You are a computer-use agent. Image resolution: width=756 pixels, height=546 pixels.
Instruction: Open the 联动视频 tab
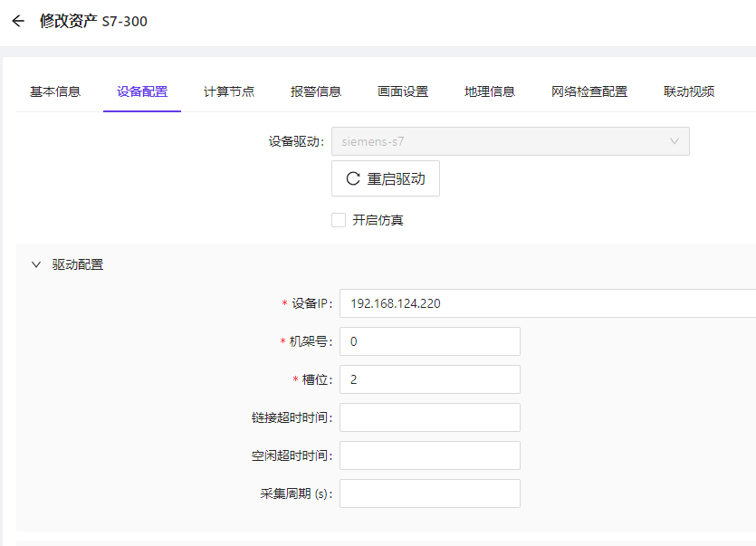point(689,91)
